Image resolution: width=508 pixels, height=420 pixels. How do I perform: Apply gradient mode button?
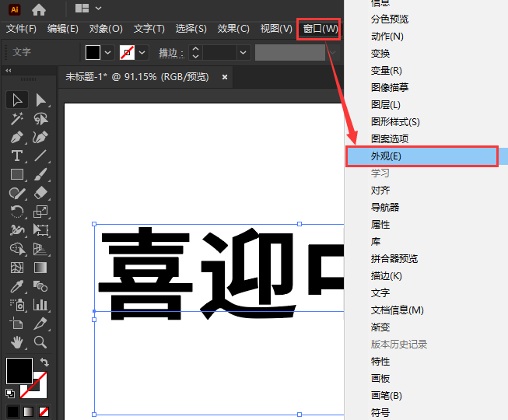[x=29, y=411]
